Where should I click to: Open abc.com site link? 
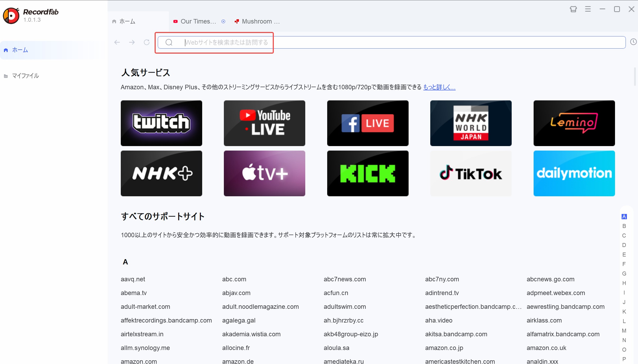click(234, 279)
